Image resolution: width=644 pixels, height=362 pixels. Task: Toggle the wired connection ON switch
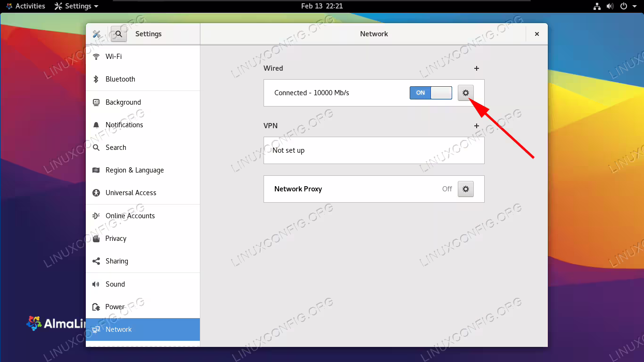pyautogui.click(x=431, y=93)
